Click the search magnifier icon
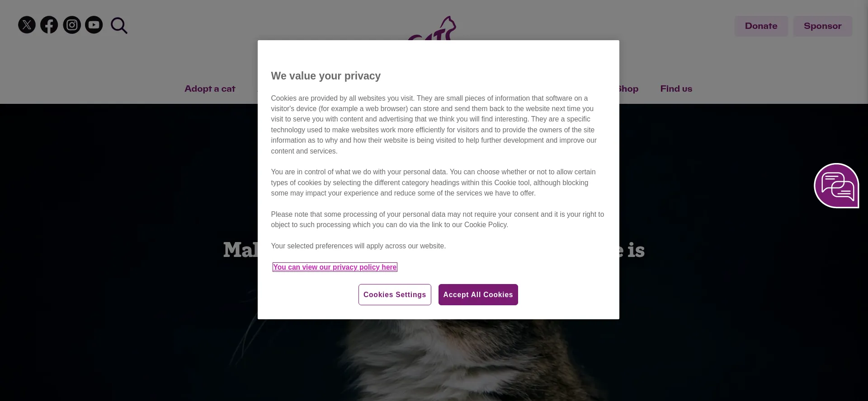The image size is (868, 401). [x=119, y=26]
